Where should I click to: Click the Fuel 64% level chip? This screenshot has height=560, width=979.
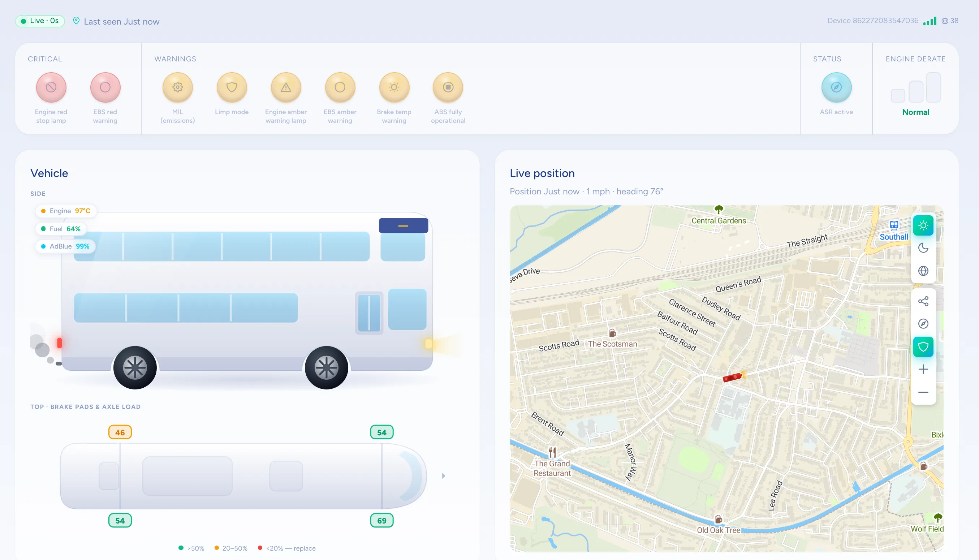[x=61, y=229]
